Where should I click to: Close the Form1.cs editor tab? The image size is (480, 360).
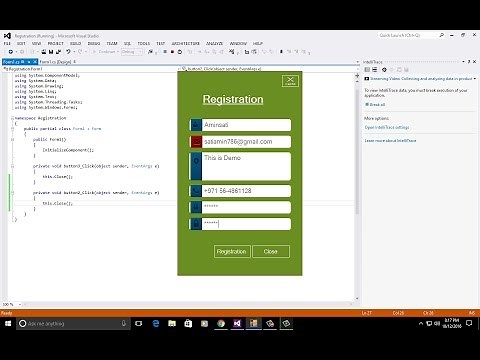click(35, 62)
